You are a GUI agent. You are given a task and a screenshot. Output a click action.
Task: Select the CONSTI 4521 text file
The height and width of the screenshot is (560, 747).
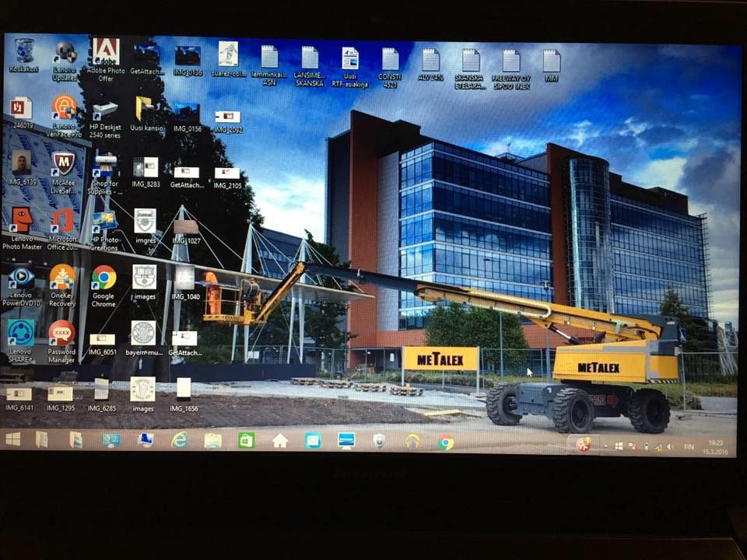tap(390, 68)
